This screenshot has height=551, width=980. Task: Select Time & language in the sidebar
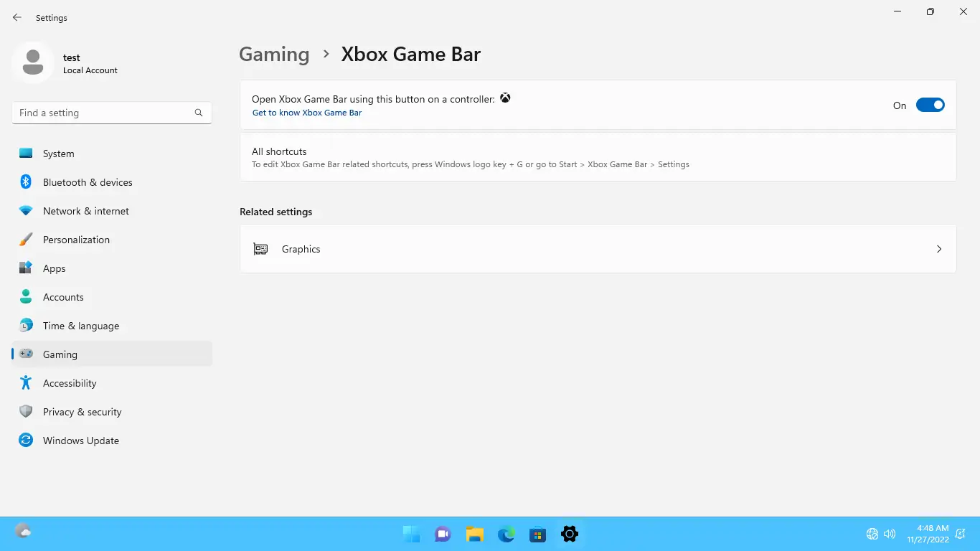[x=112, y=326]
